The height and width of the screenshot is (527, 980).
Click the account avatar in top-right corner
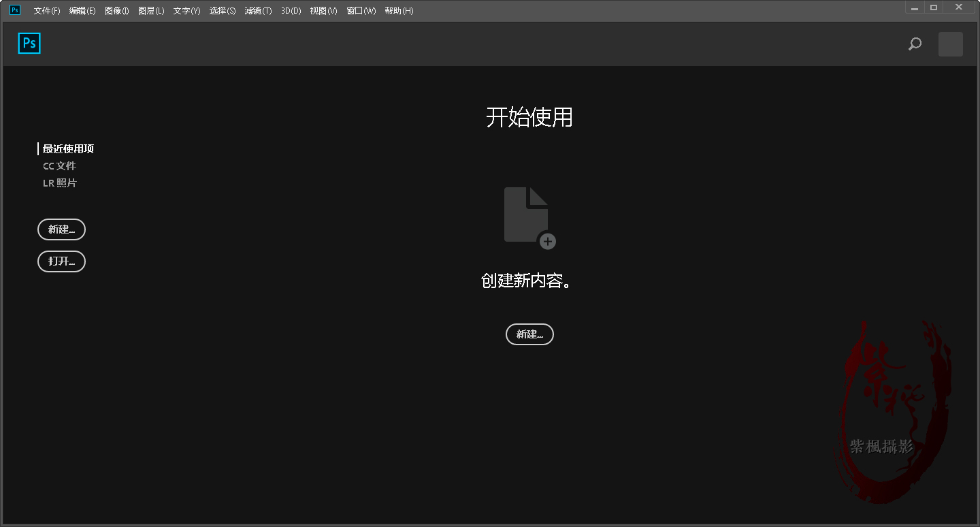950,44
